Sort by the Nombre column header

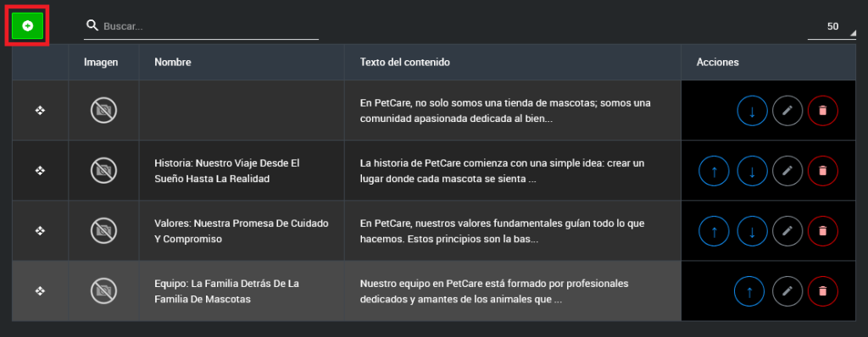(x=173, y=63)
